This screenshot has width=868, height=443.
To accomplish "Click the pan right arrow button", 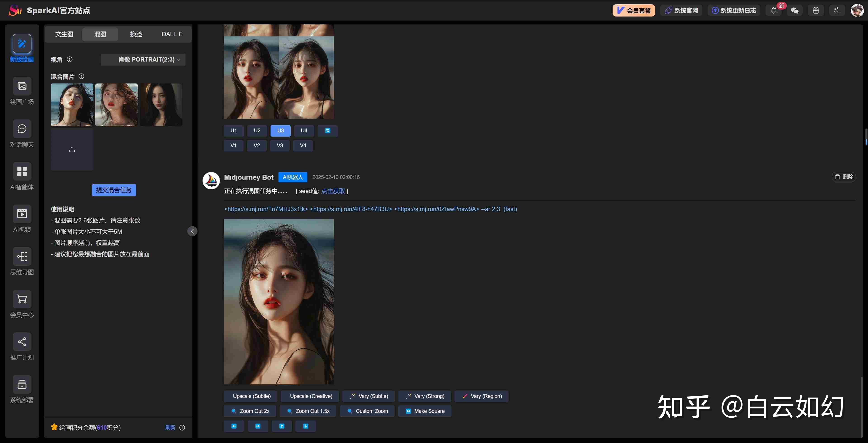I will pos(258,426).
